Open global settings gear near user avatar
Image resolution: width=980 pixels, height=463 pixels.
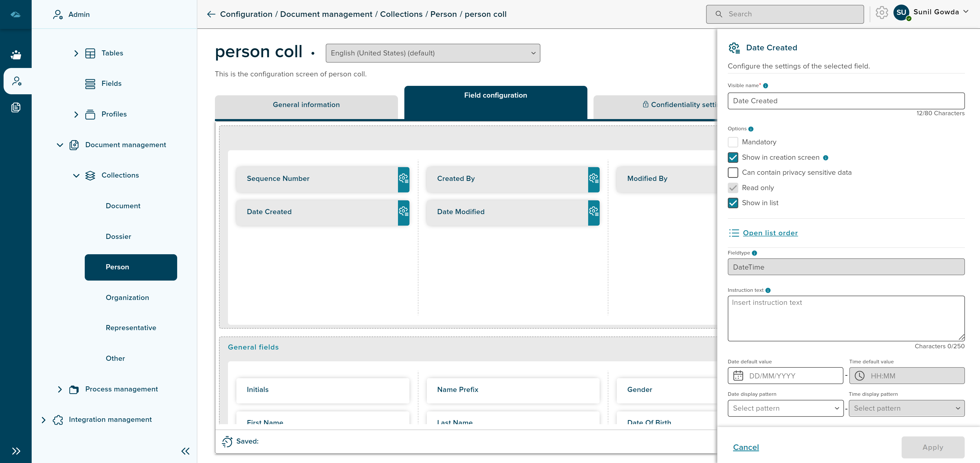click(x=881, y=13)
